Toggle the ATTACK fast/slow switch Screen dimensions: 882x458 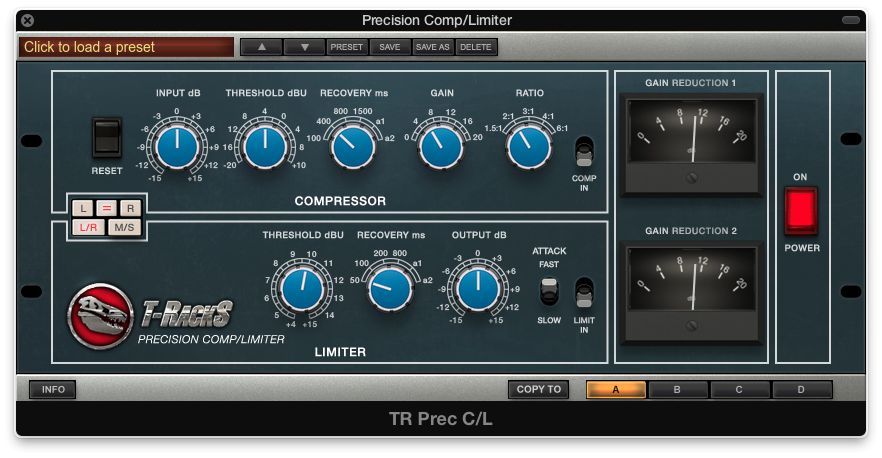[x=549, y=291]
